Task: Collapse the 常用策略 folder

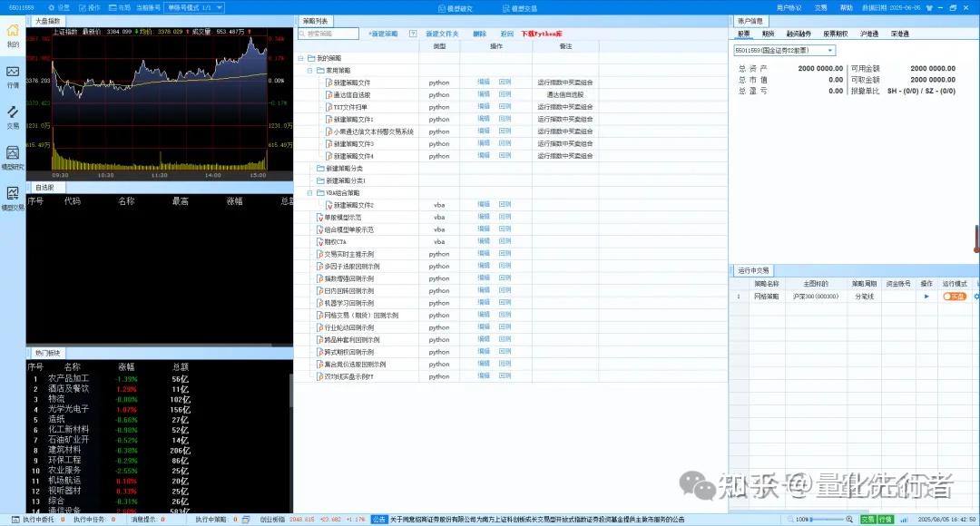Action: pyautogui.click(x=309, y=70)
